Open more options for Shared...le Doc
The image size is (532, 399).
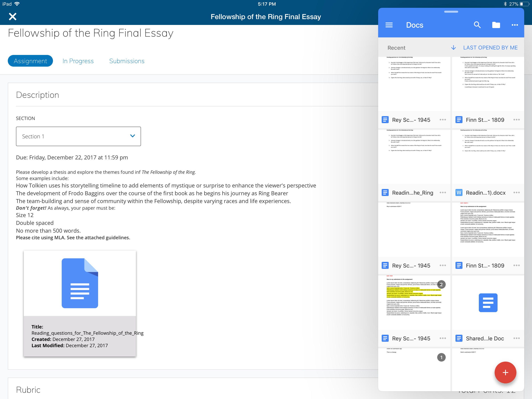click(516, 338)
